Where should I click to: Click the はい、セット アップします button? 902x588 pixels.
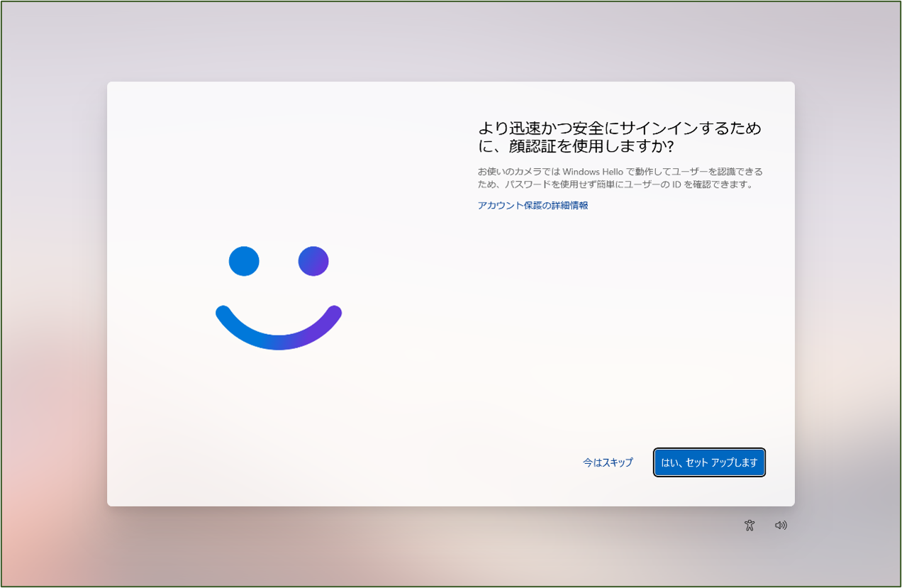[x=709, y=462]
